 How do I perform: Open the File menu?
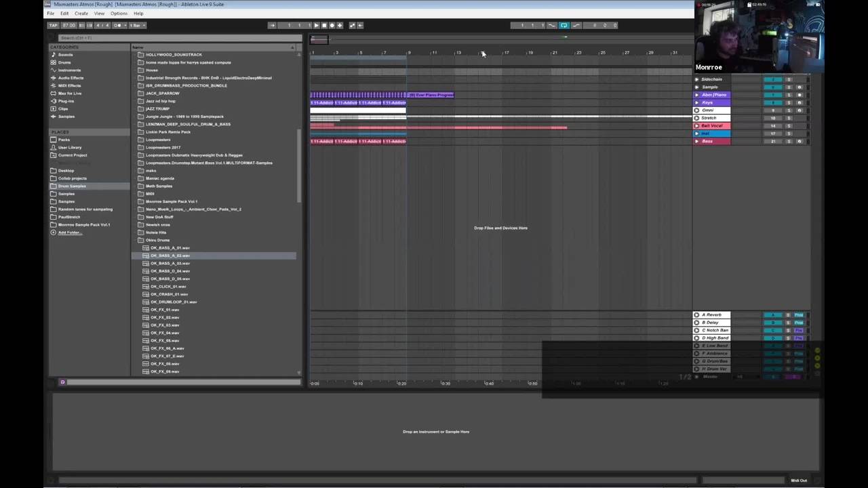pyautogui.click(x=50, y=14)
